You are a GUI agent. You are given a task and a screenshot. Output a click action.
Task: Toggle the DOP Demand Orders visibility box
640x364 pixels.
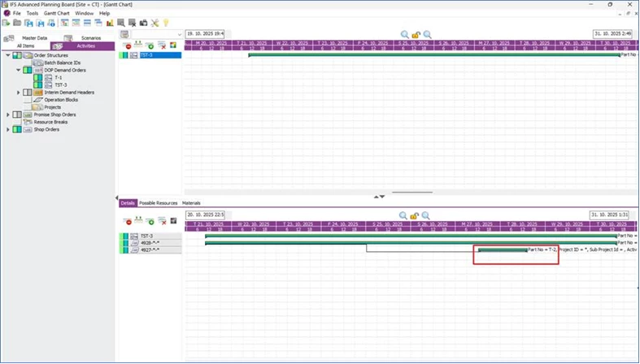(x=28, y=70)
